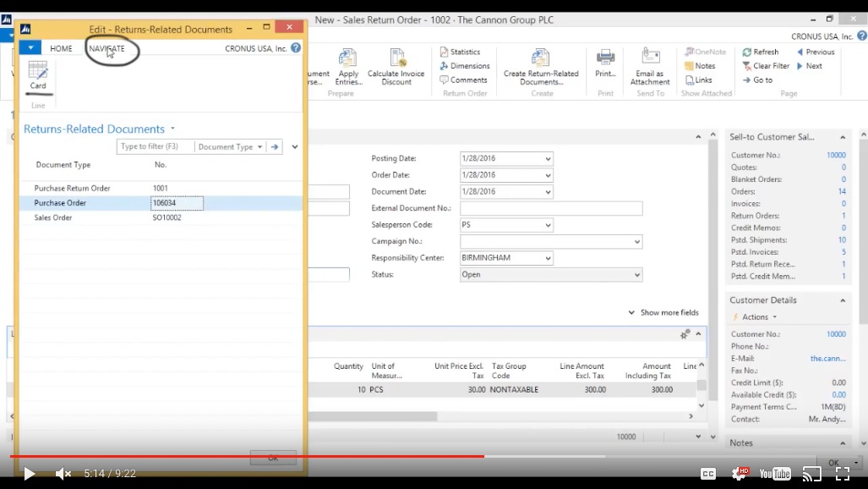The width and height of the screenshot is (868, 489).
Task: Cast the video to a device
Action: point(812,474)
